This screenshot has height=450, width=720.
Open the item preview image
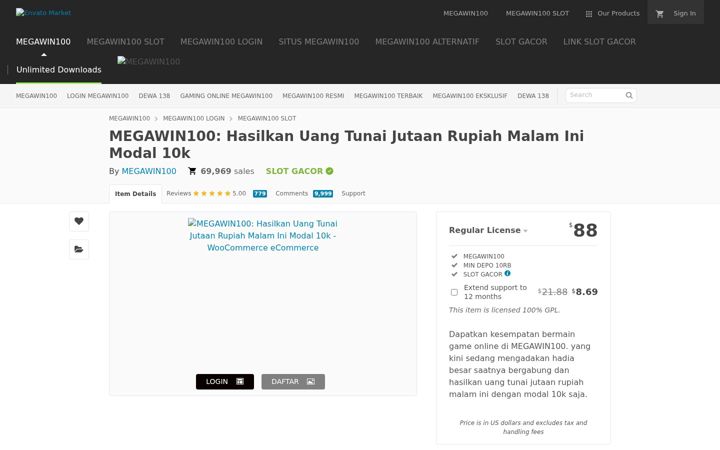(263, 236)
